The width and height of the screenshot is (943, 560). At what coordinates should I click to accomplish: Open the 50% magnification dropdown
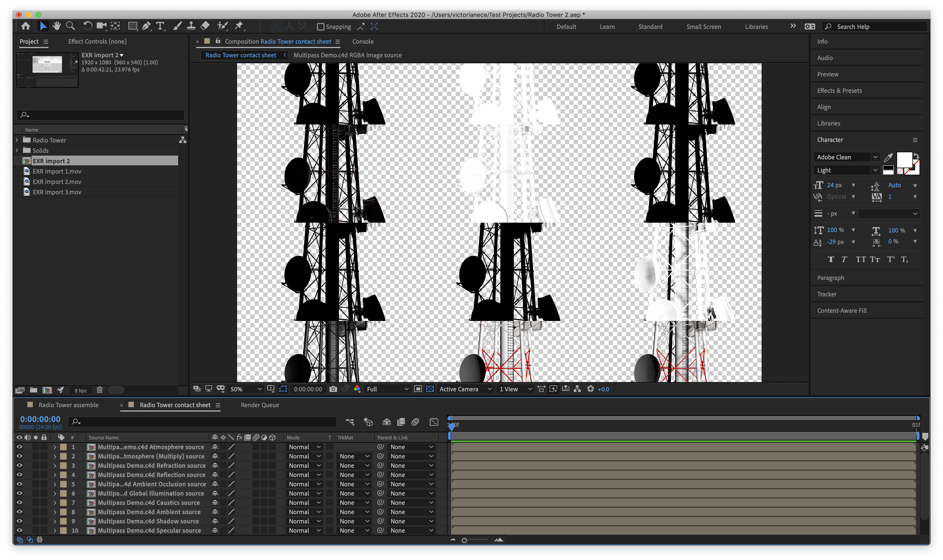(246, 389)
